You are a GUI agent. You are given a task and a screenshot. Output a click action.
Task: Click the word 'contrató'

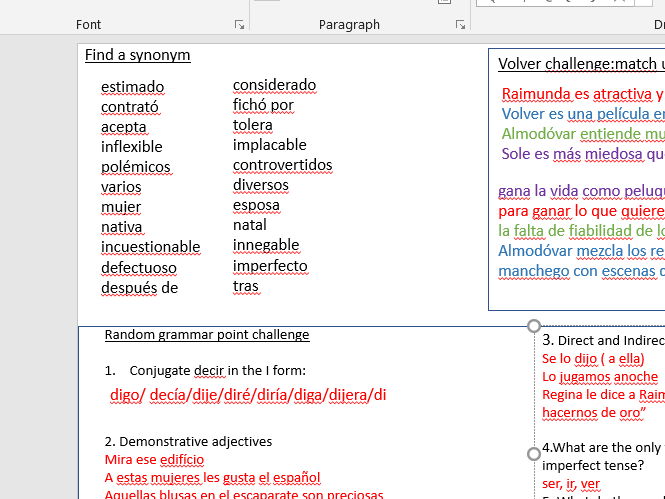pos(130,107)
